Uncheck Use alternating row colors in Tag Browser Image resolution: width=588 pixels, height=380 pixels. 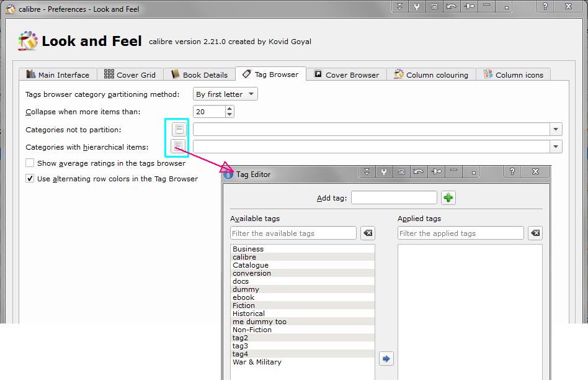pos(30,178)
